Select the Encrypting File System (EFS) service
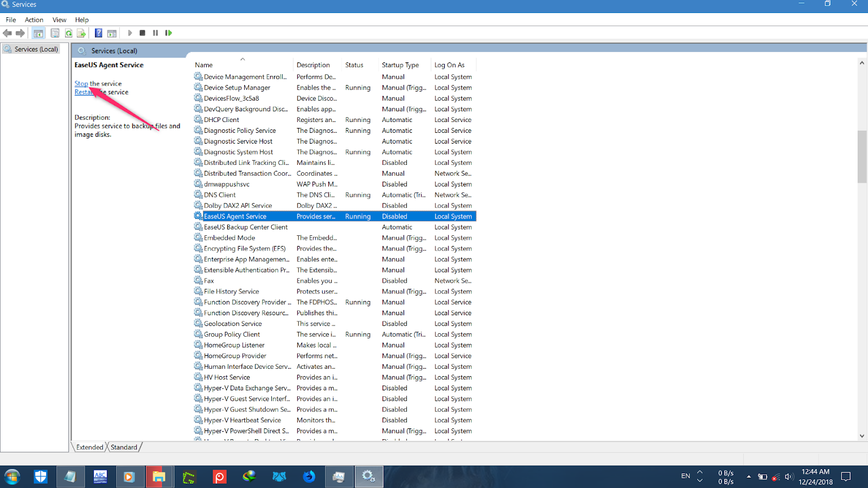Image resolution: width=868 pixels, height=488 pixels. pos(335,249)
